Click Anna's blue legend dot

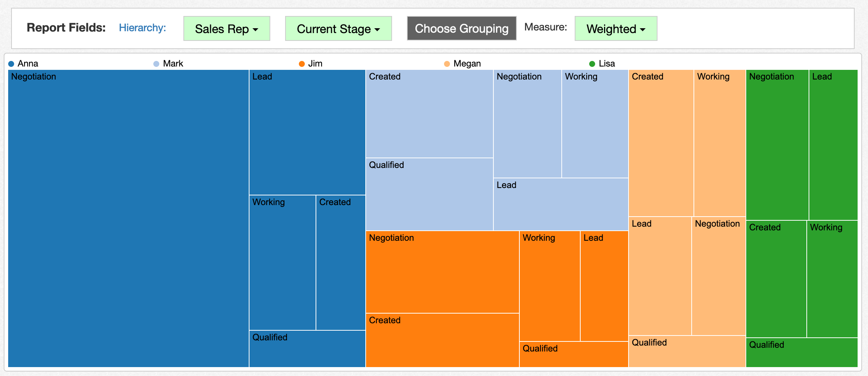11,64
